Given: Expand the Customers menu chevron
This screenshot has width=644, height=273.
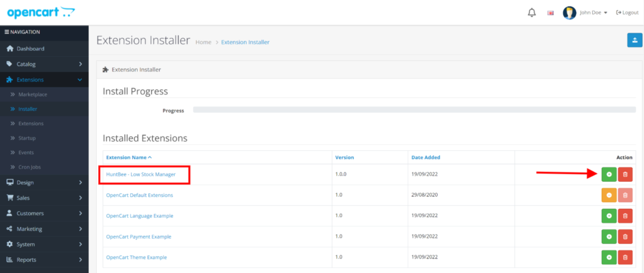Looking at the screenshot, I should point(80,213).
